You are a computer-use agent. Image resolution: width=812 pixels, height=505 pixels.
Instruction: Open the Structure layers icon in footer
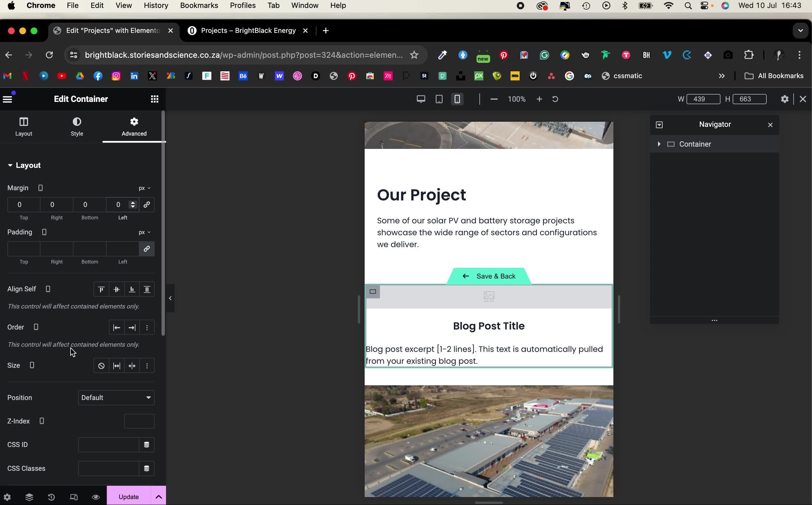(29, 497)
